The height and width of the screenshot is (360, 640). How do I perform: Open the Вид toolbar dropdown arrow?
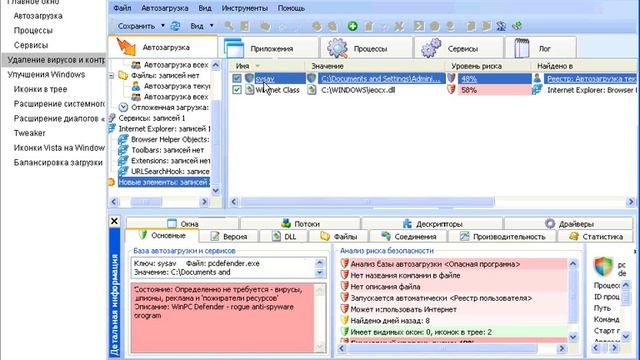tap(211, 26)
